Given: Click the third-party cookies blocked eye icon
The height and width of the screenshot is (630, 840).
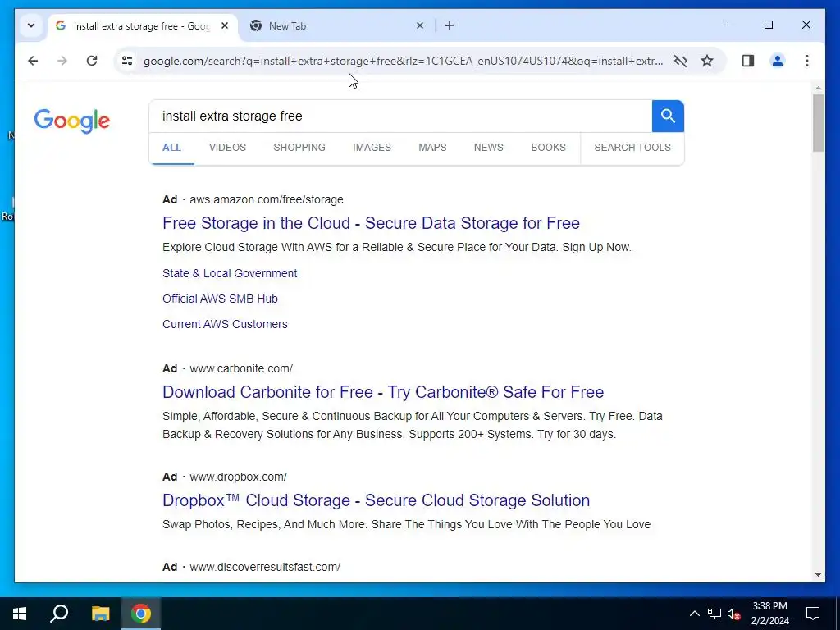Looking at the screenshot, I should (x=680, y=61).
